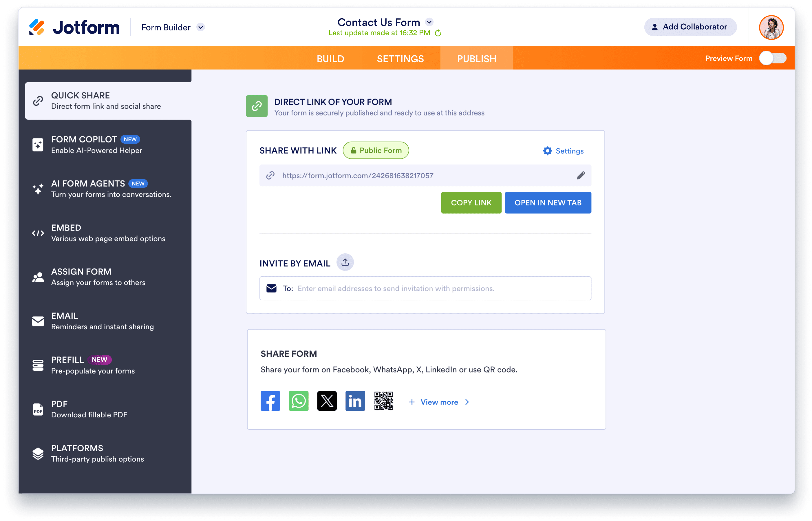Click the refresh icon next to last update time

tap(438, 33)
